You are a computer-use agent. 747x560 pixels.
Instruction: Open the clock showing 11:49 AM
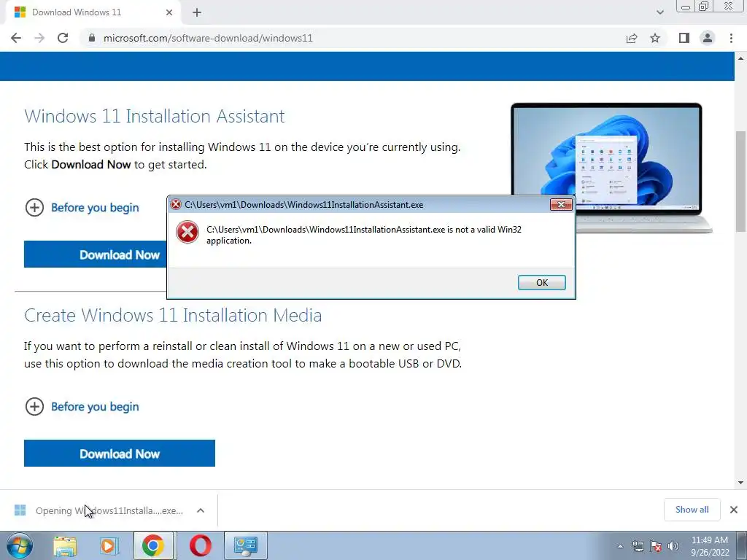click(x=710, y=546)
